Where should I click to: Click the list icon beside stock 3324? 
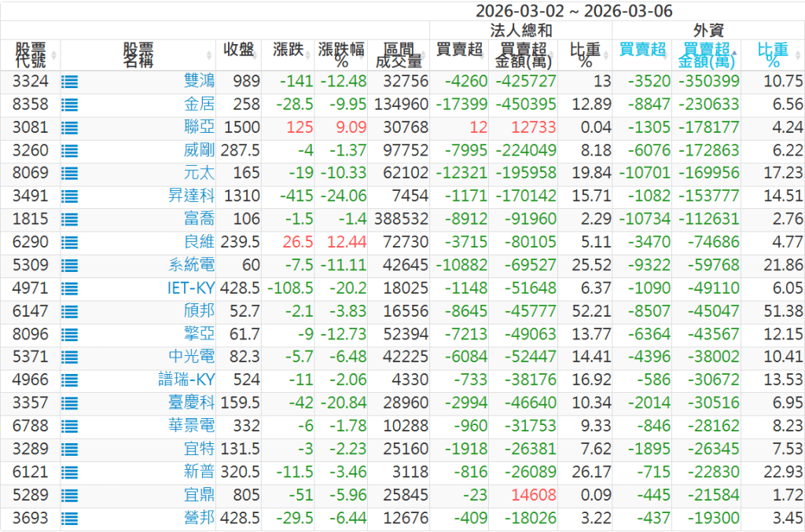(71, 82)
